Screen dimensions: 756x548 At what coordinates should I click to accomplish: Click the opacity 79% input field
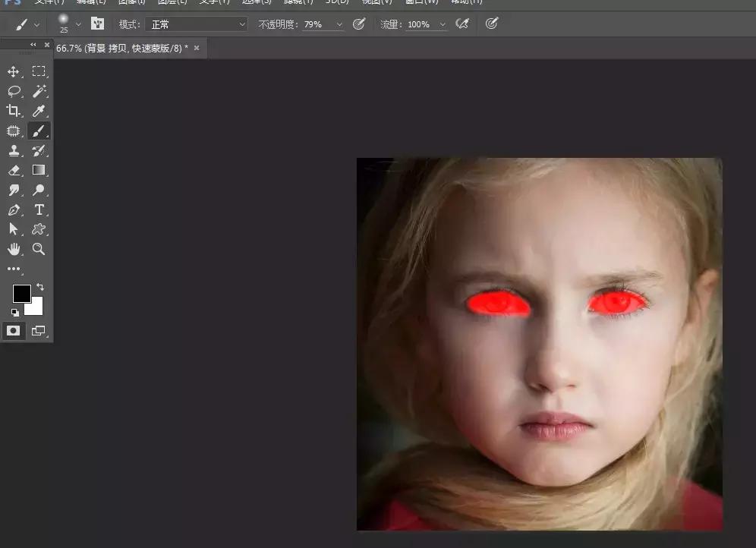coord(314,24)
